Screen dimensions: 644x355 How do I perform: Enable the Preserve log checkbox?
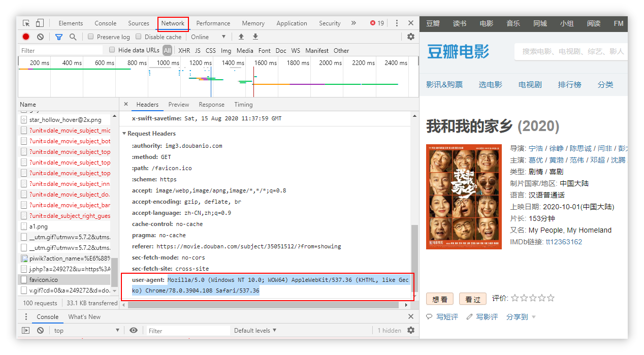[91, 37]
